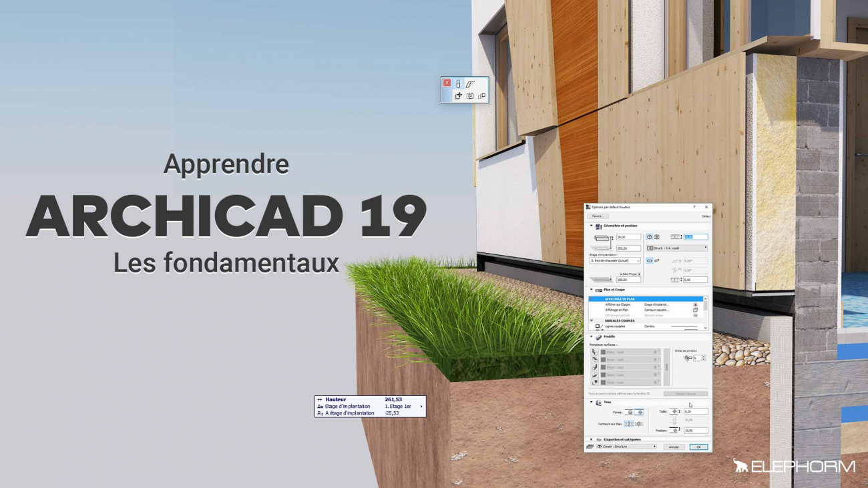The height and width of the screenshot is (488, 868).
Task: Click the help question mark in dialog
Action: 694,208
